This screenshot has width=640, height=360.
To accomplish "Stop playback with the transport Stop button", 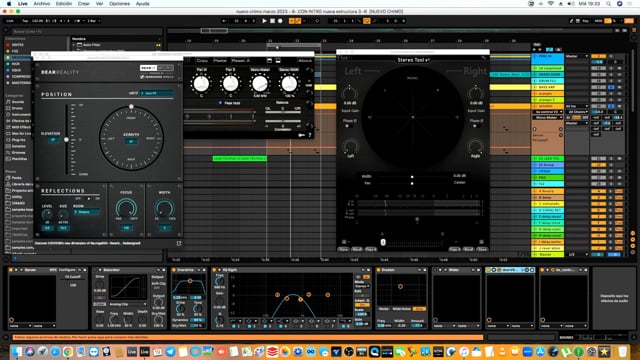I will pyautogui.click(x=272, y=21).
